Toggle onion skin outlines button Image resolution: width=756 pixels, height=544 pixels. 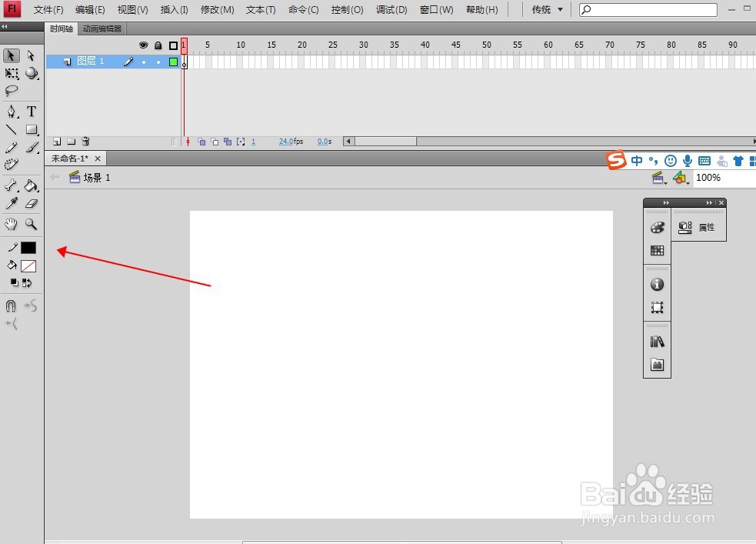pos(215,142)
